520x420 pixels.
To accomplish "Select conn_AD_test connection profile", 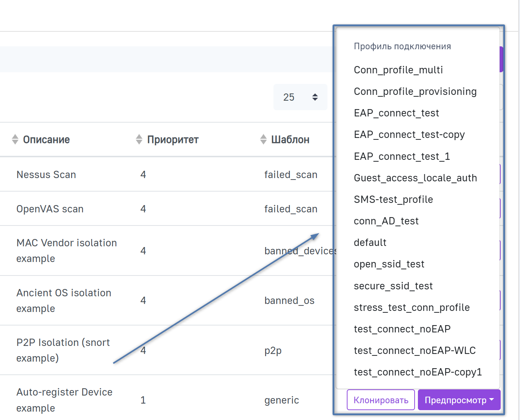I will tap(386, 221).
